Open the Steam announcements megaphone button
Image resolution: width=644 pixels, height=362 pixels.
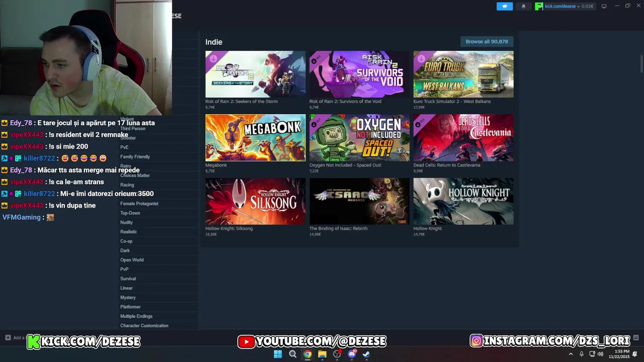(x=505, y=6)
